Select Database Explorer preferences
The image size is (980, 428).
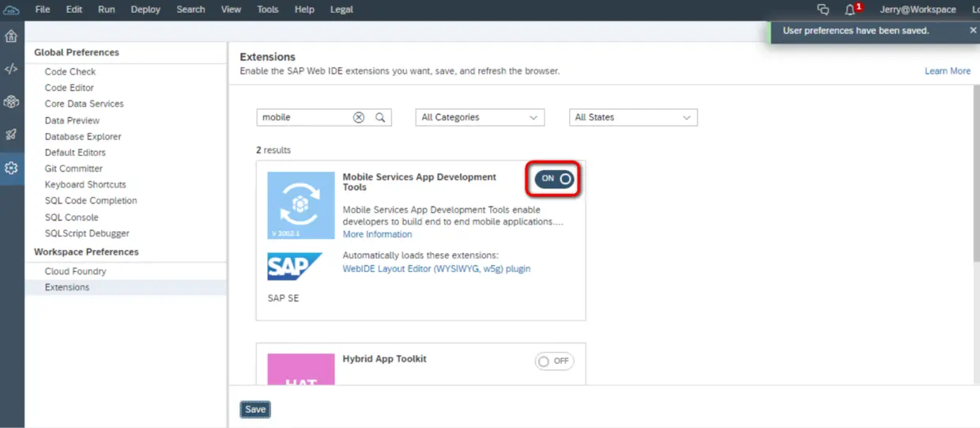pos(83,137)
